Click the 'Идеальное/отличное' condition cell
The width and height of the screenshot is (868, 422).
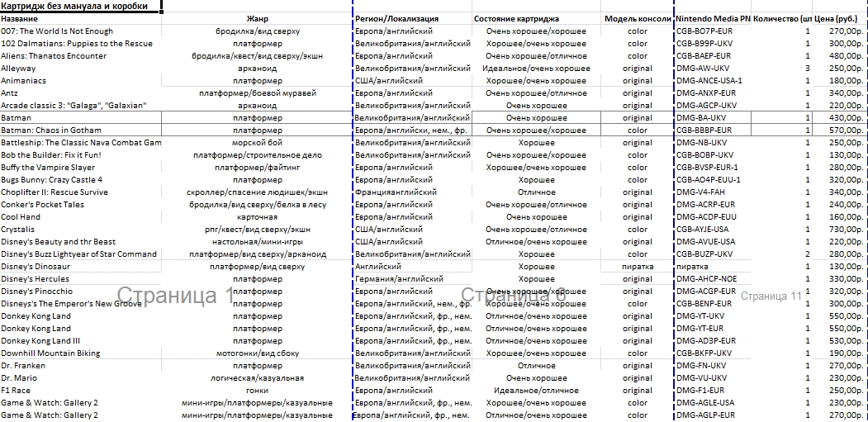click(536, 390)
